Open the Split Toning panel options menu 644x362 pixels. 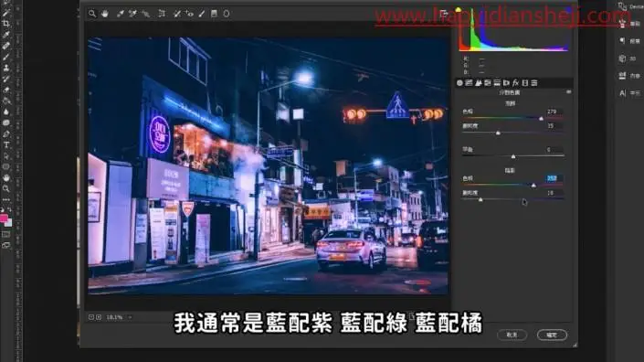click(568, 92)
